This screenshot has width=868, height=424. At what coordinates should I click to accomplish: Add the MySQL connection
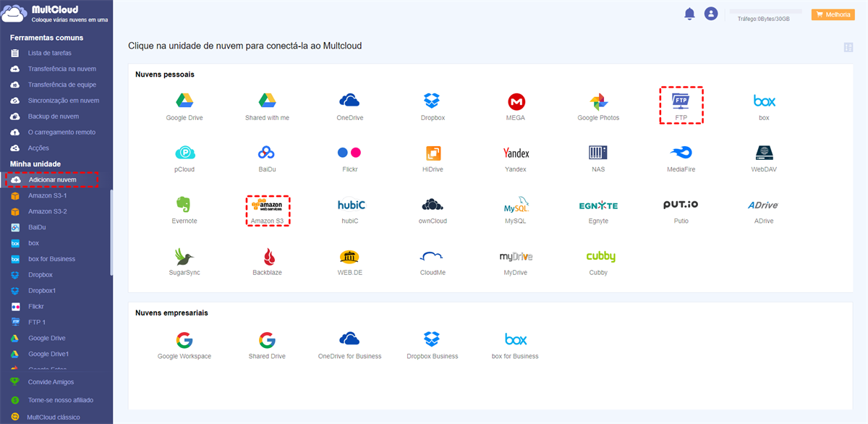[x=516, y=205]
